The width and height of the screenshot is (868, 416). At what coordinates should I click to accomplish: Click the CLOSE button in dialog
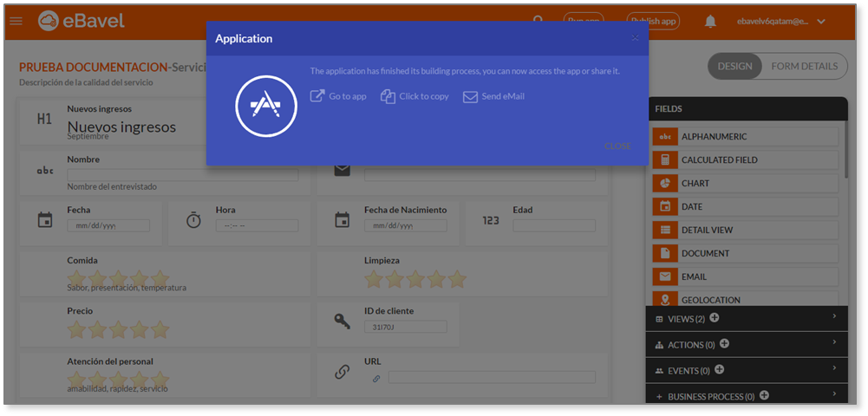point(617,146)
